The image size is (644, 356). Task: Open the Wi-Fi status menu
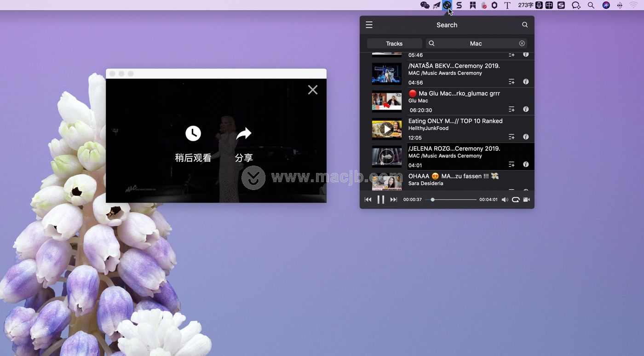[x=633, y=5]
